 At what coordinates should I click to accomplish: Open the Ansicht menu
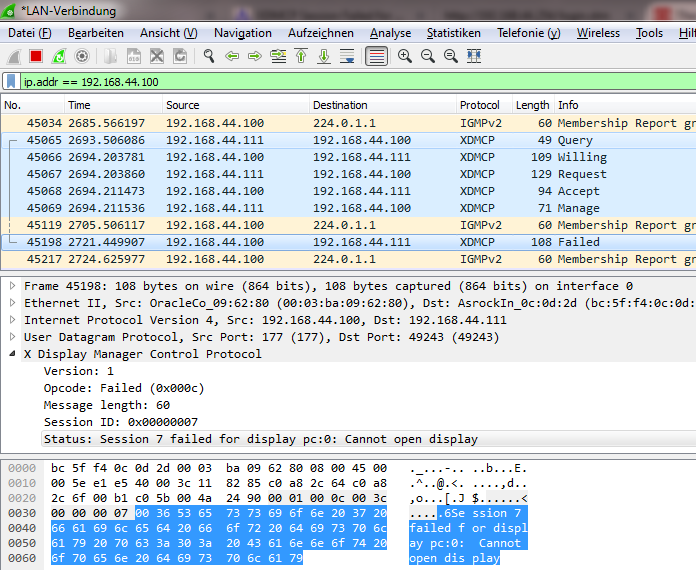pyautogui.click(x=169, y=33)
